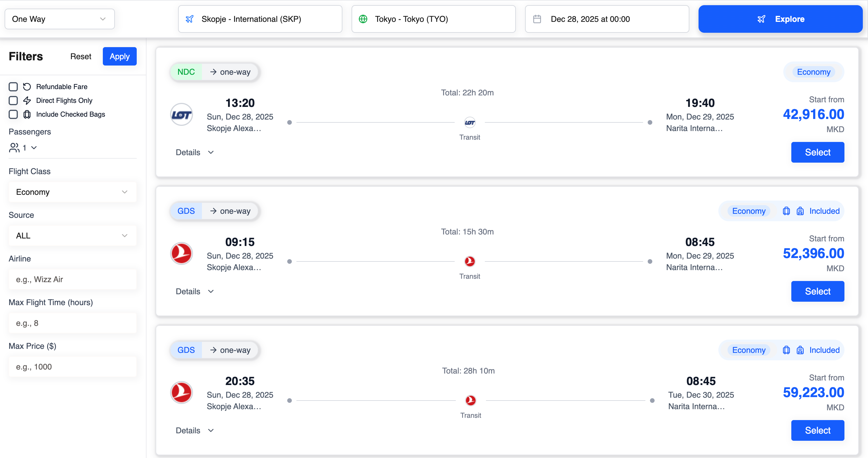
Task: Click Included label on 52,396.00 flight
Action: (824, 211)
